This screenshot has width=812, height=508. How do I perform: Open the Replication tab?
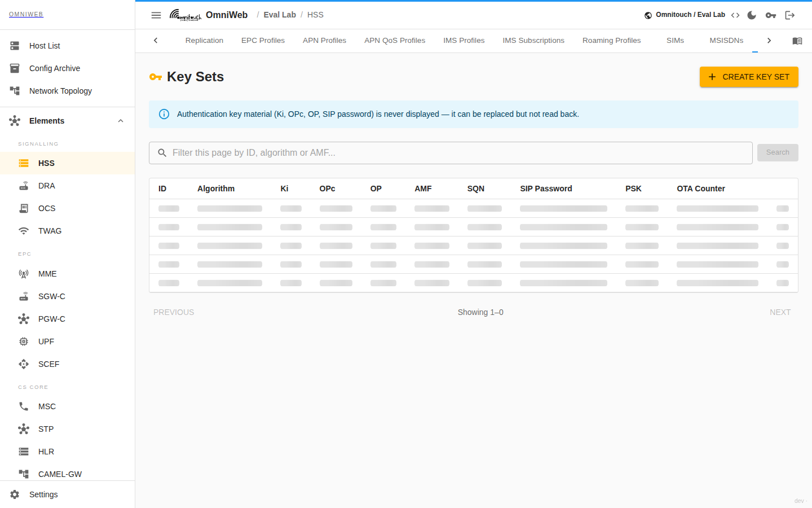point(204,41)
